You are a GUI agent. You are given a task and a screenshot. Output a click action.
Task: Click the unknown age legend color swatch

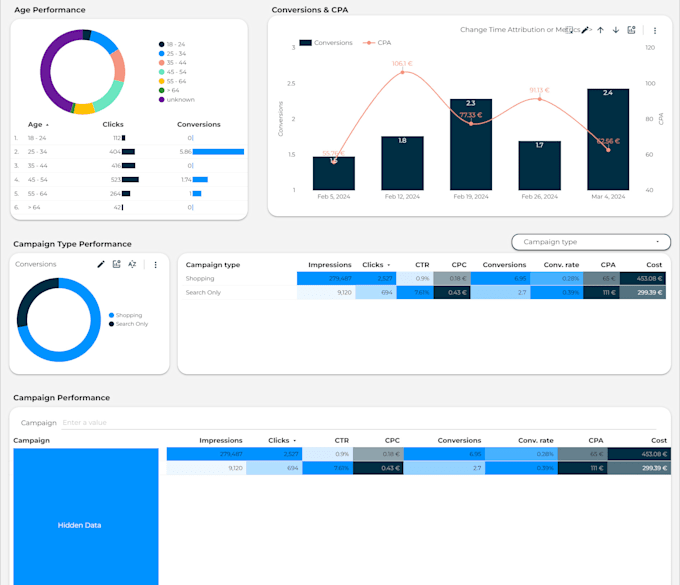161,100
